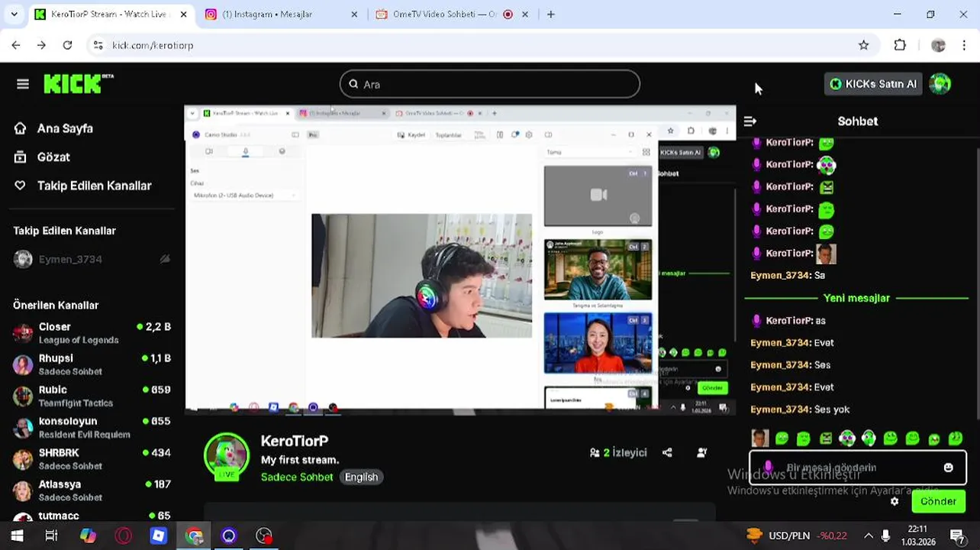980x550 pixels.
Task: Send chat message with Gönder
Action: pyautogui.click(x=938, y=502)
